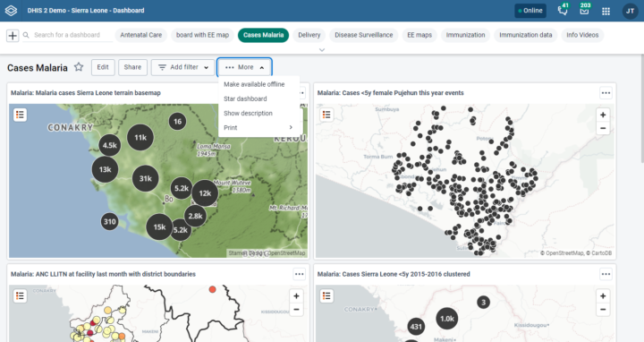Open the Add filter dropdown
Image resolution: width=644 pixels, height=342 pixels.
[183, 67]
